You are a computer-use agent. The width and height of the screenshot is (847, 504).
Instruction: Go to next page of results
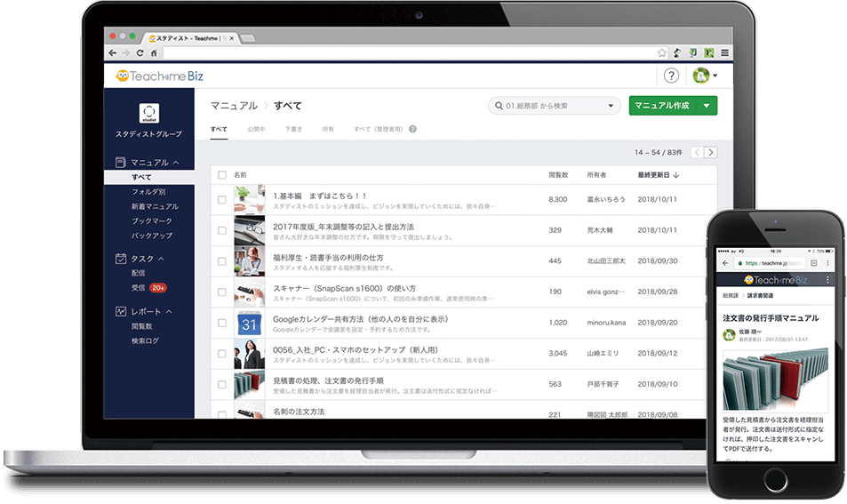click(711, 152)
